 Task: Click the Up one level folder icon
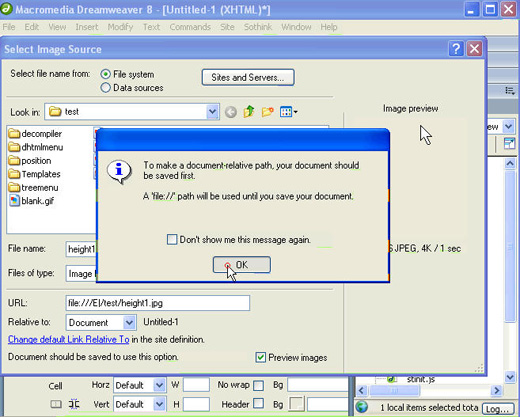pos(249,112)
